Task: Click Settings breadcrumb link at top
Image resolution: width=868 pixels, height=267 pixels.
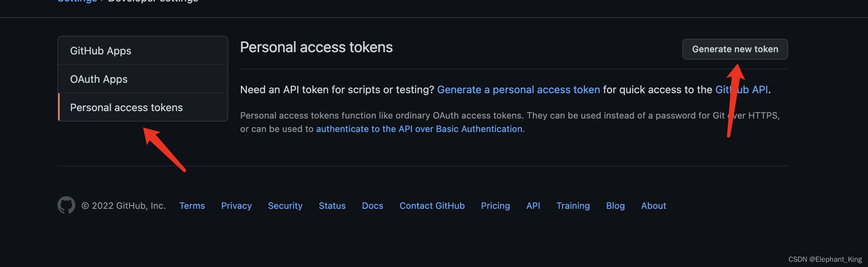Action: 77,1
